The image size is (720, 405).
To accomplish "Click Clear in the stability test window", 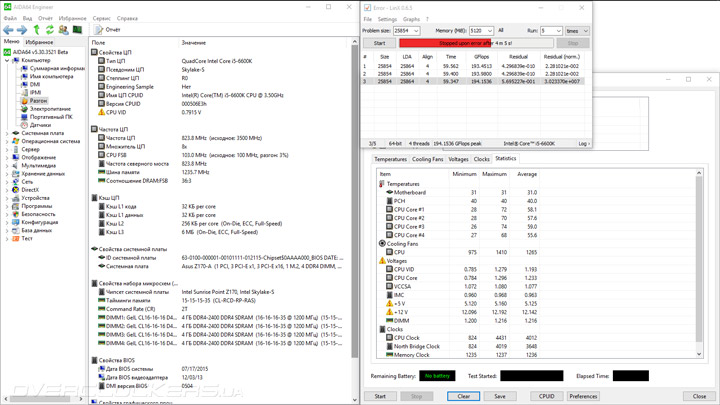I will point(463,396).
